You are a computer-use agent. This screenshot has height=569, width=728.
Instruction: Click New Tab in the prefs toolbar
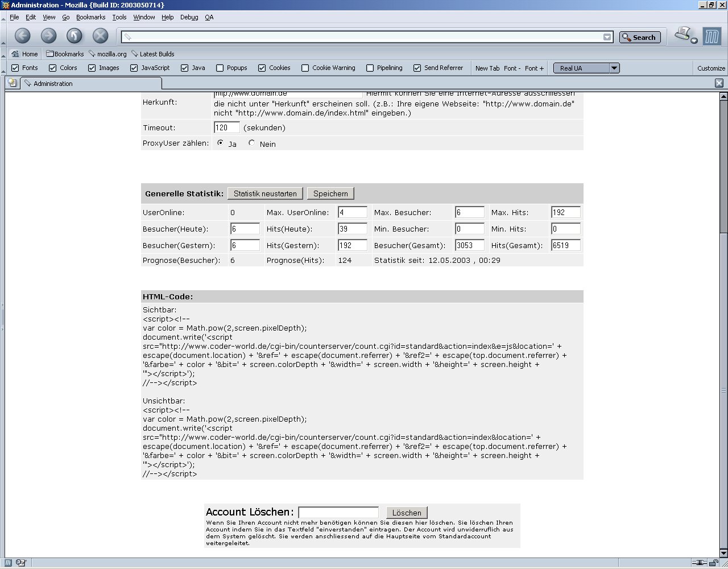point(487,68)
